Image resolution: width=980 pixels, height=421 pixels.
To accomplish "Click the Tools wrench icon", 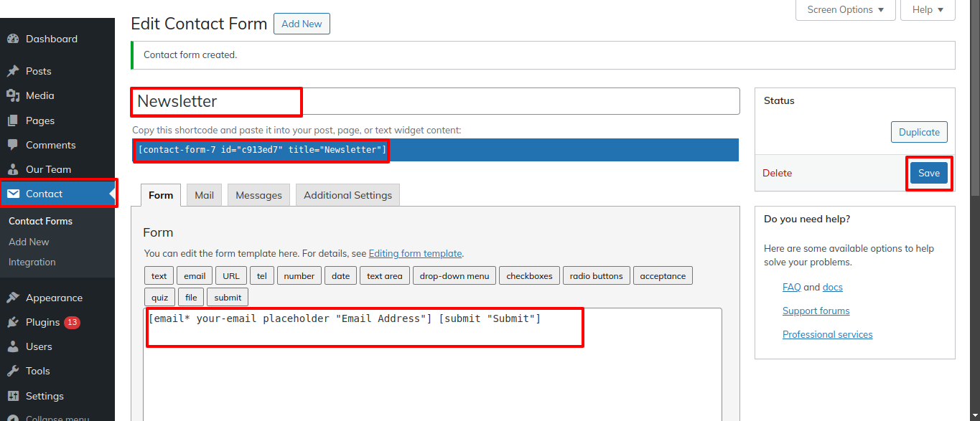I will (13, 371).
